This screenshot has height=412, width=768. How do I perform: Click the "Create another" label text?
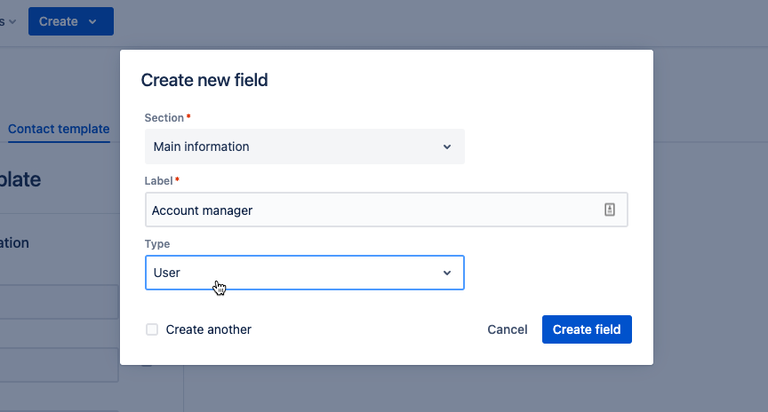tap(208, 329)
